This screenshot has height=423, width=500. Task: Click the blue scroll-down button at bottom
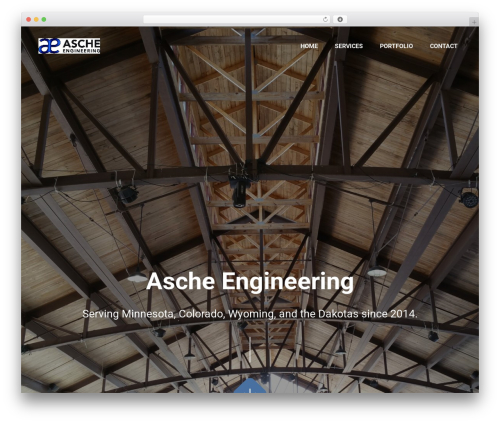[x=250, y=386]
